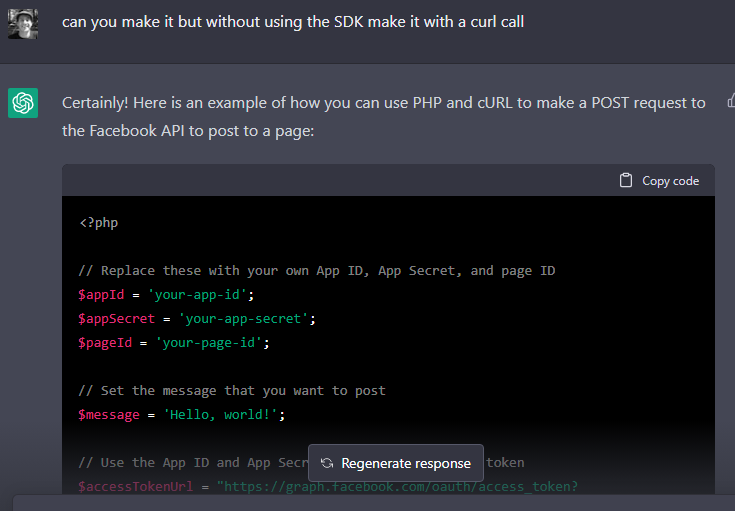Click the $appId variable in code

pyautogui.click(x=101, y=295)
